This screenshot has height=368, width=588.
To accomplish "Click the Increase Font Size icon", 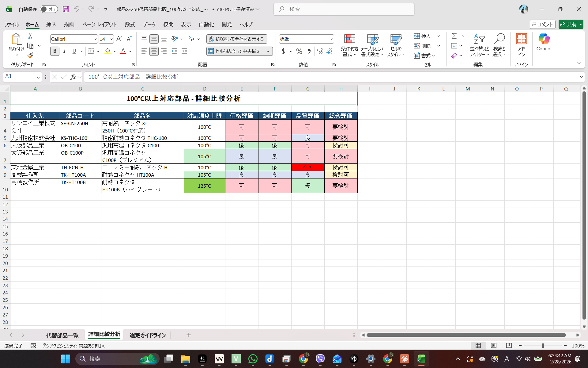I will click(119, 39).
